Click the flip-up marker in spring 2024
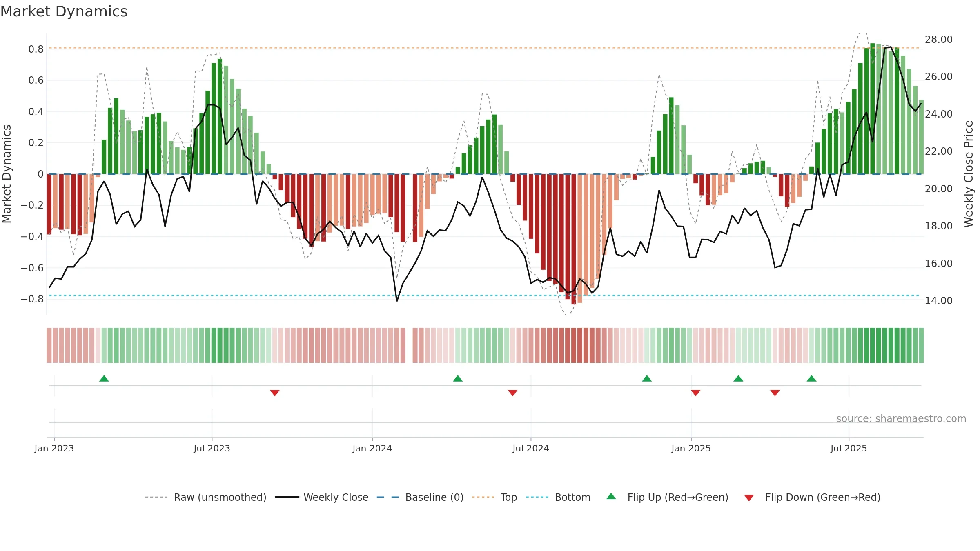980x551 pixels. (458, 378)
